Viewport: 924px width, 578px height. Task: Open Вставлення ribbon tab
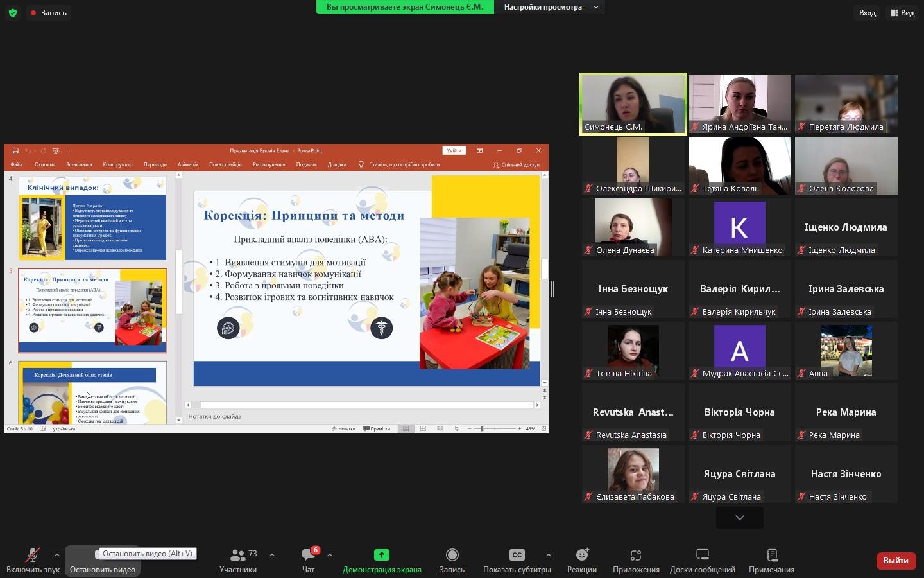pyautogui.click(x=79, y=164)
